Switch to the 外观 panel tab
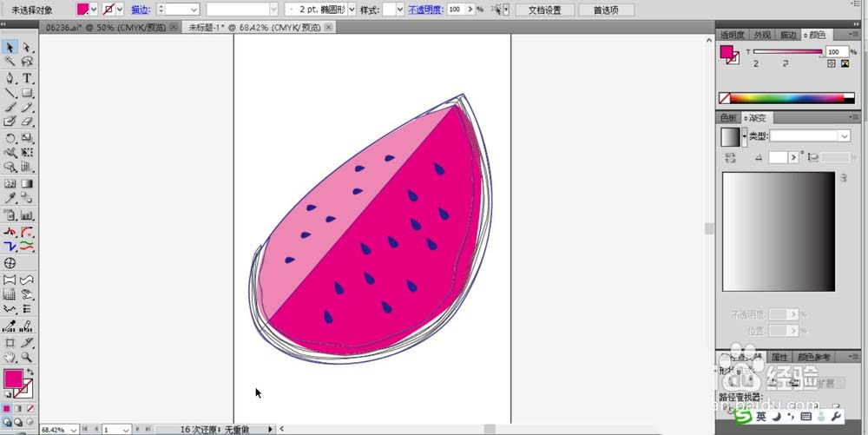 [762, 35]
